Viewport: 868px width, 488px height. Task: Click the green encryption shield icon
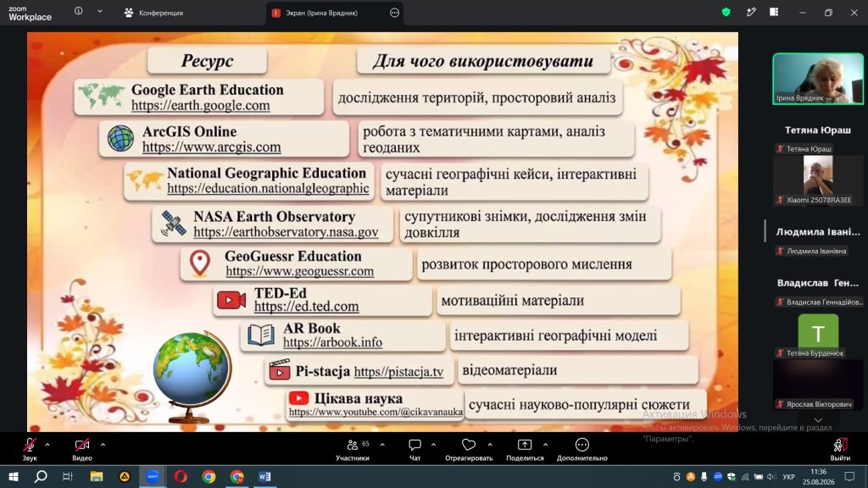pos(726,12)
